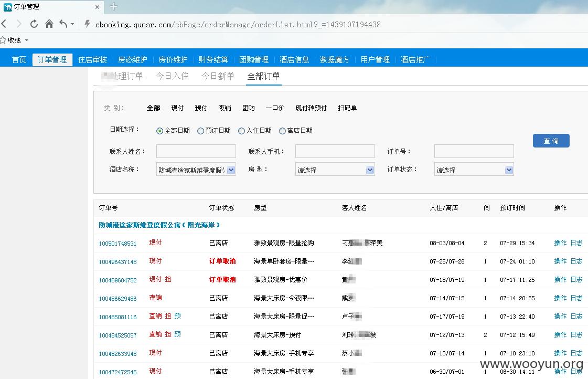Click the browser forward arrow
Viewport: 588px width, 379px height.
19,24
